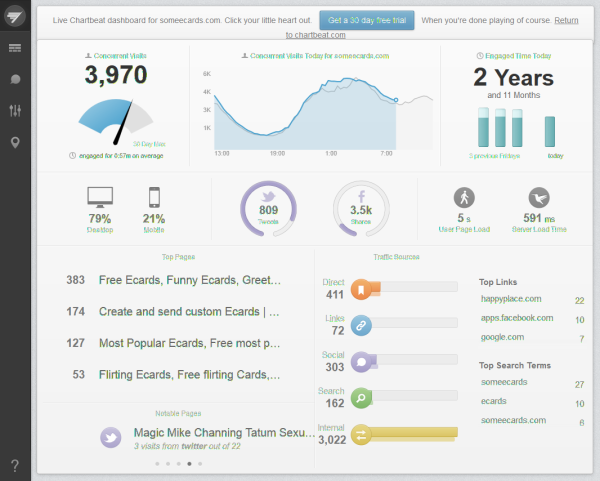This screenshot has height=481, width=600.
Task: Click the purple Social chat icon
Action: pyautogui.click(x=361, y=362)
